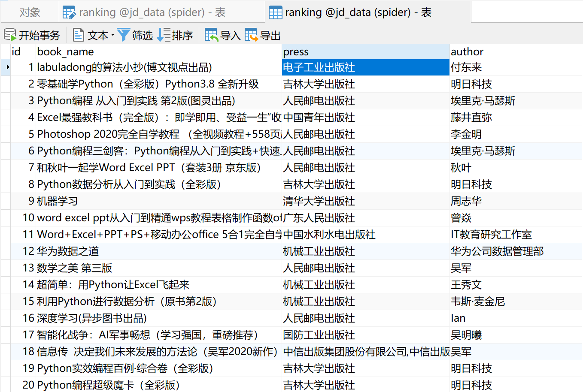Image resolution: width=583 pixels, height=392 pixels.
Task: Click the 开始事务 label
Action: tap(39, 36)
